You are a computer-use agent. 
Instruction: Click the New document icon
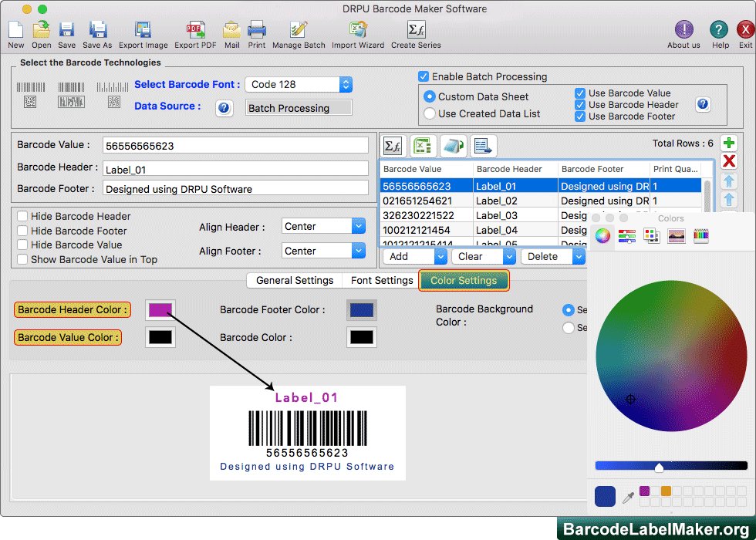point(16,30)
